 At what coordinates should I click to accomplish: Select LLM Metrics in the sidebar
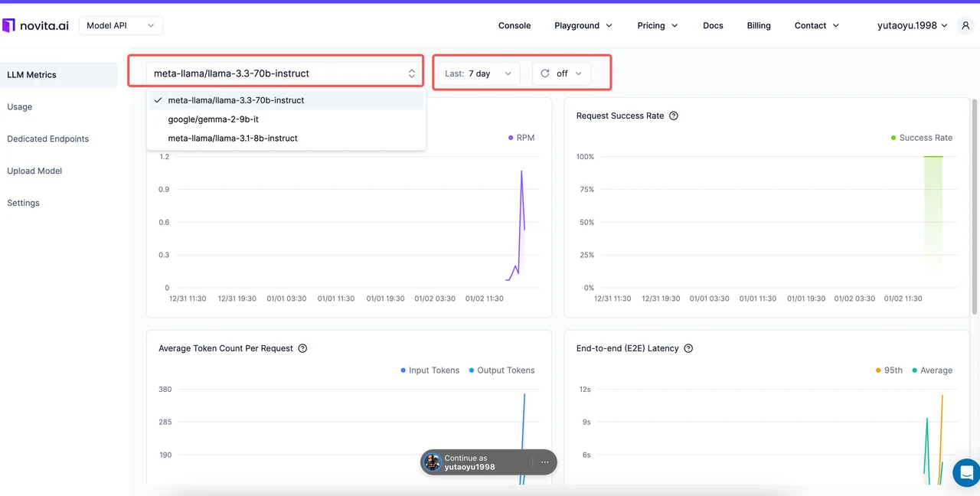(59, 75)
